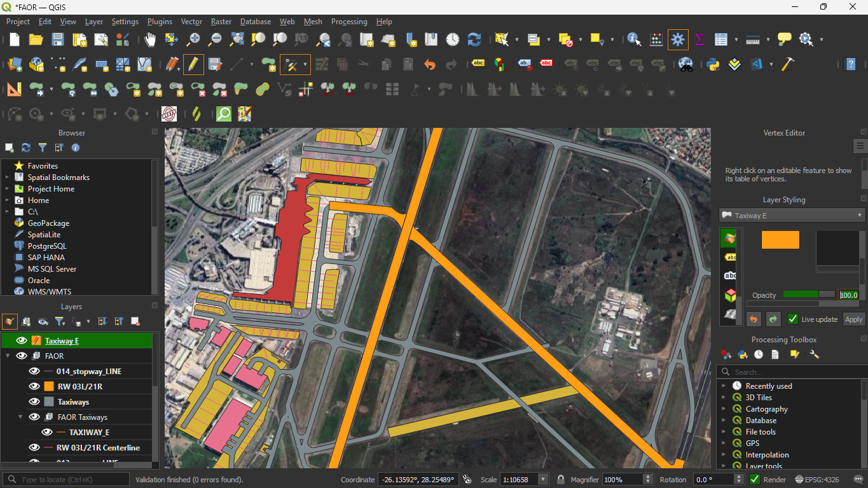Screen dimensions: 868x488
Task: Click the Refresh map icon
Action: [474, 40]
